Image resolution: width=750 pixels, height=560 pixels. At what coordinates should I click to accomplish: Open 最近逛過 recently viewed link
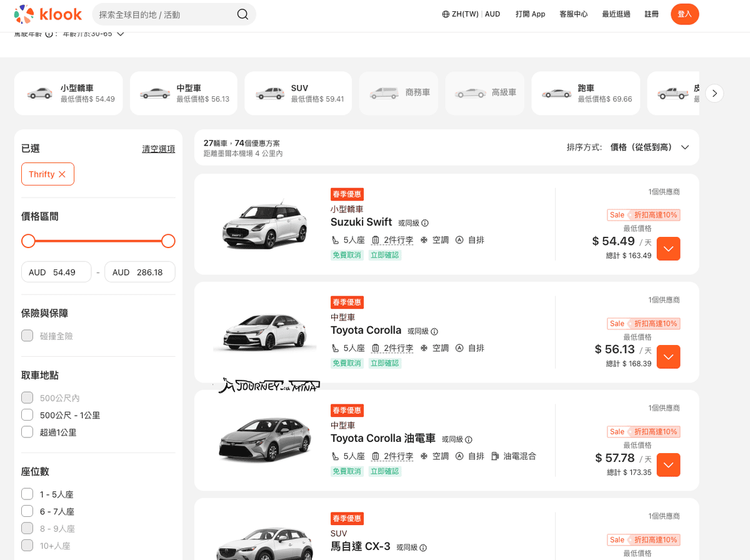pyautogui.click(x=616, y=14)
